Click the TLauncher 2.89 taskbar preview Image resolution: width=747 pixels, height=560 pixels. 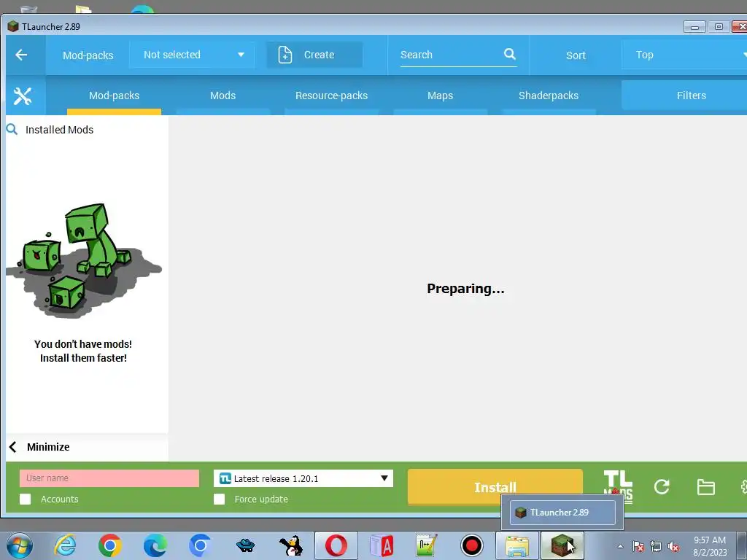coord(562,513)
